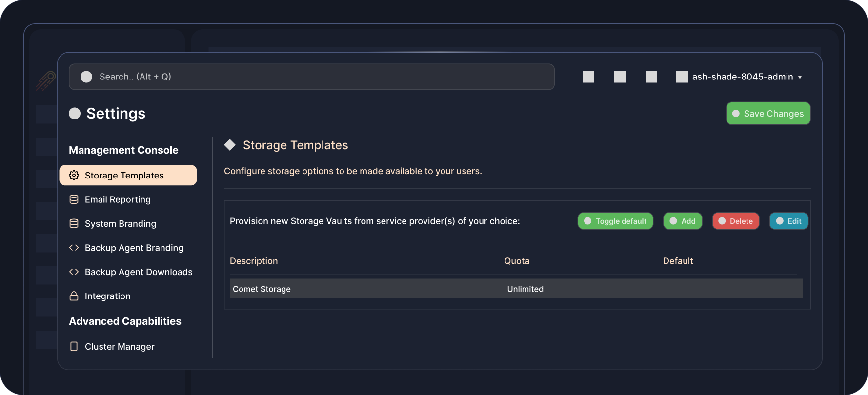Screen dimensions: 868x395
Task: Click the database icon beside Email Reporting
Action: (74, 199)
